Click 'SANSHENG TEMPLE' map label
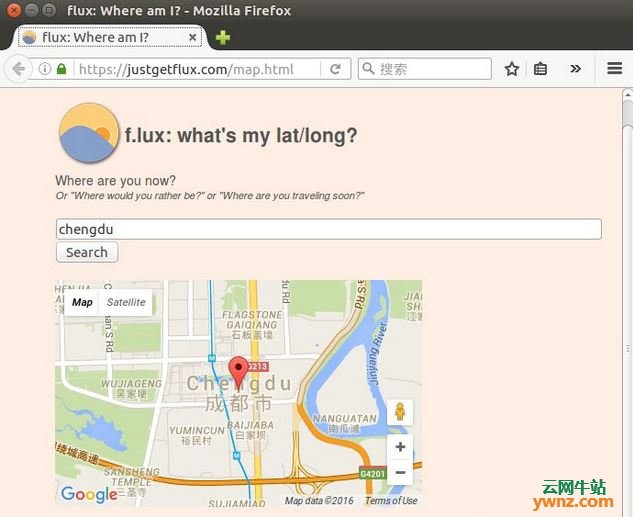 [132, 477]
